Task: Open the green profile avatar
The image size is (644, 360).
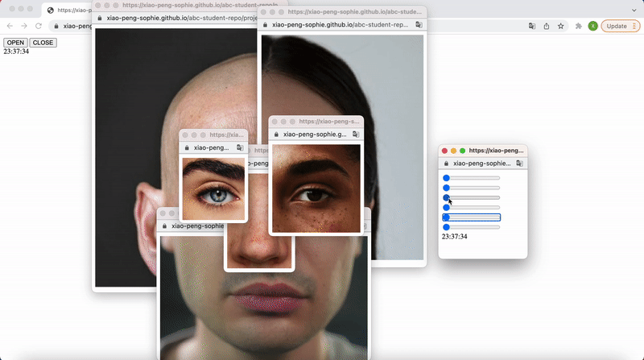Action: (x=592, y=26)
